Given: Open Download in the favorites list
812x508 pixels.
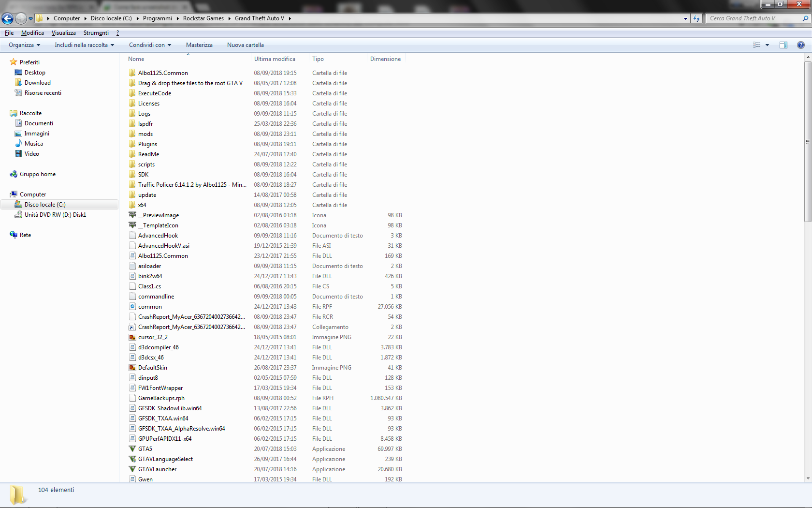Looking at the screenshot, I should 38,83.
